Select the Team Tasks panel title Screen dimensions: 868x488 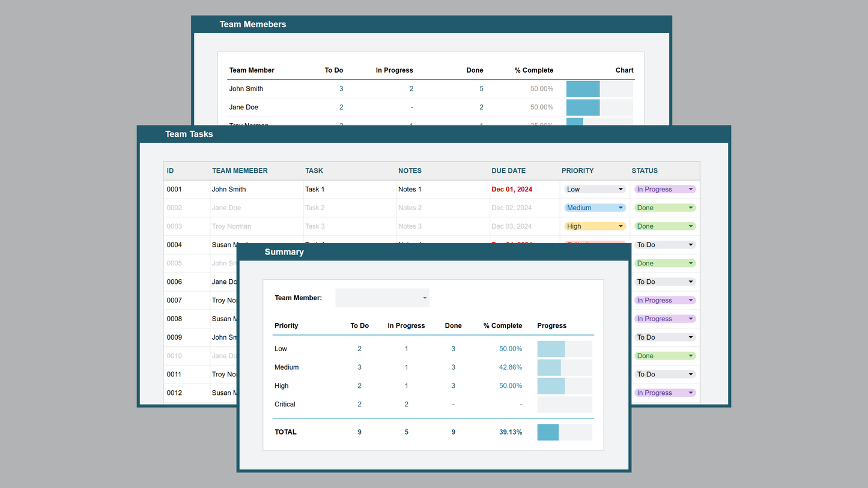pyautogui.click(x=189, y=134)
